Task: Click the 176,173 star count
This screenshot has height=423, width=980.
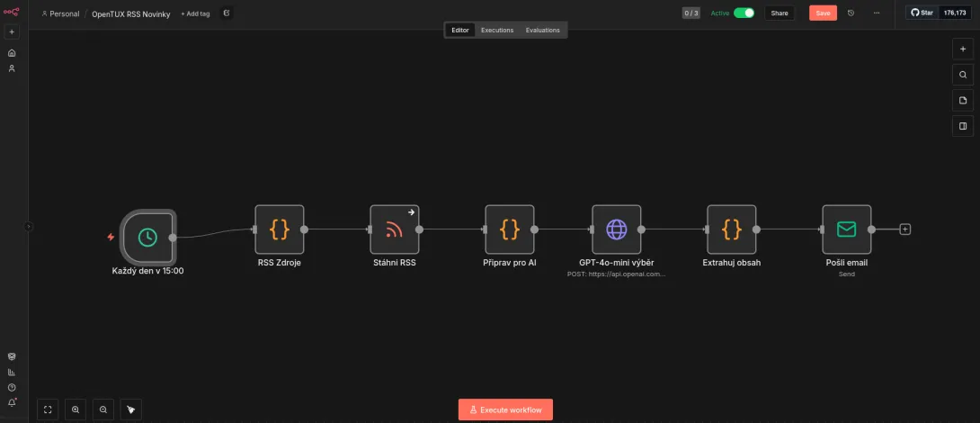Action: click(954, 13)
